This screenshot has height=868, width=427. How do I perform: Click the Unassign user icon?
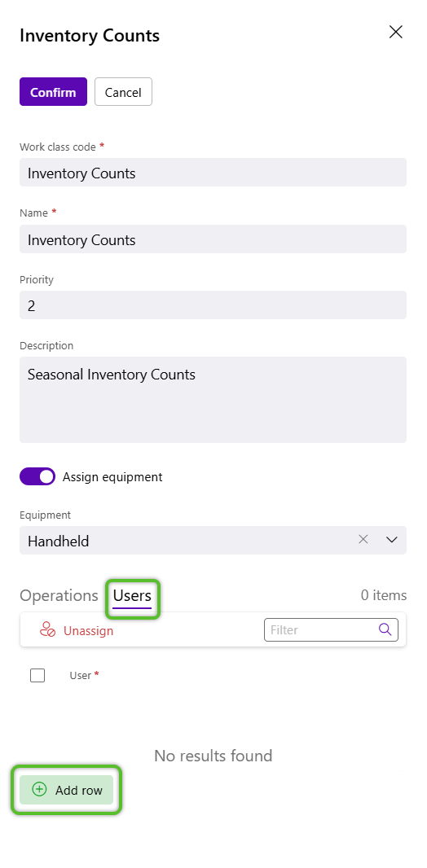pyautogui.click(x=47, y=630)
